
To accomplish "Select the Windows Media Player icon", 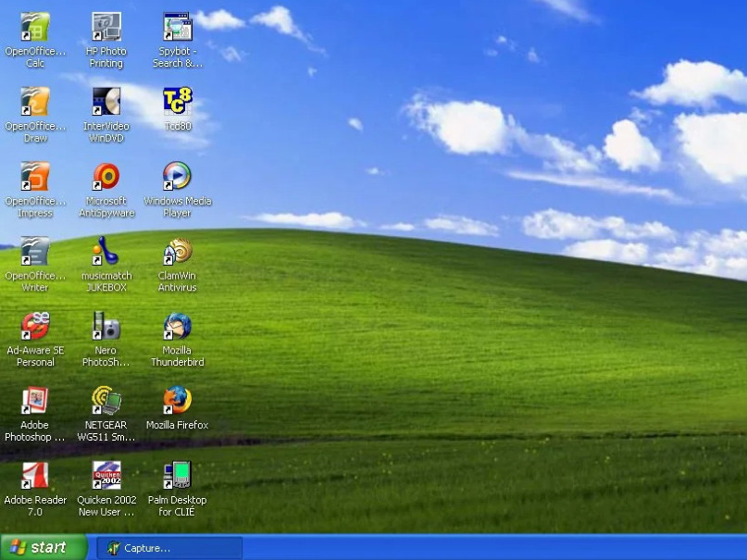I will coord(177,177).
